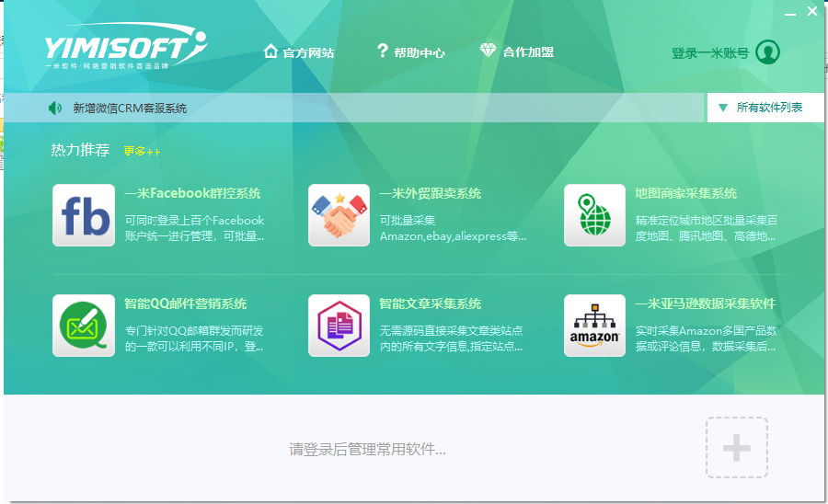Click the YIMISOFT logo

(x=126, y=46)
